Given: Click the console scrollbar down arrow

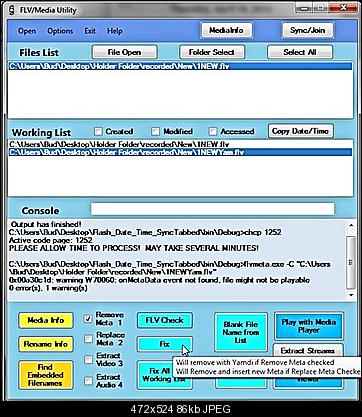Looking at the screenshot, I should tap(351, 295).
